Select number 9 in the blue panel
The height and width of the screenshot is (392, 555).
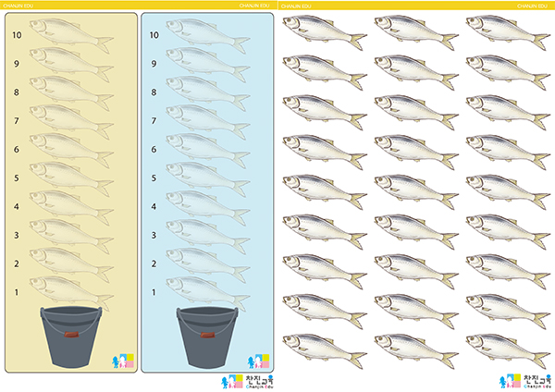click(x=154, y=64)
